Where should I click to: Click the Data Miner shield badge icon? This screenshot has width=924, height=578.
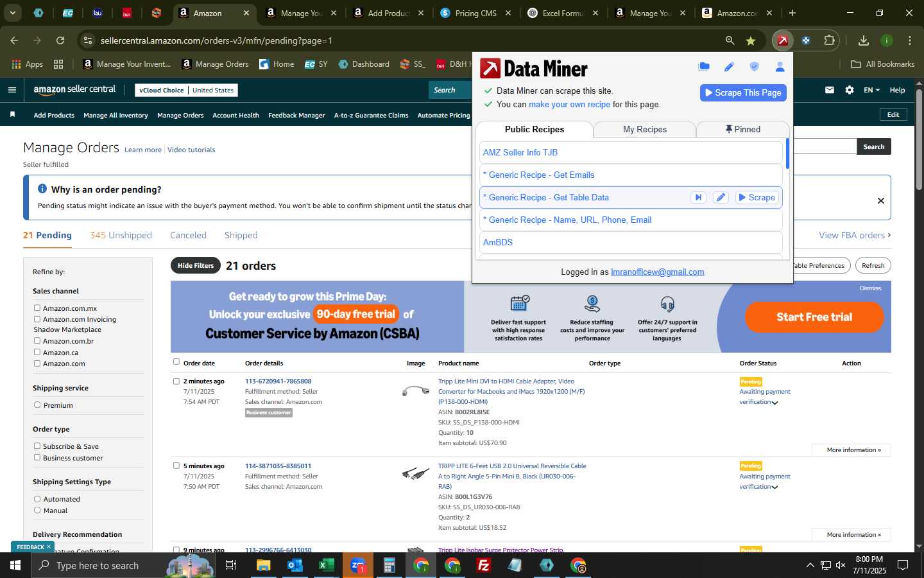point(755,67)
